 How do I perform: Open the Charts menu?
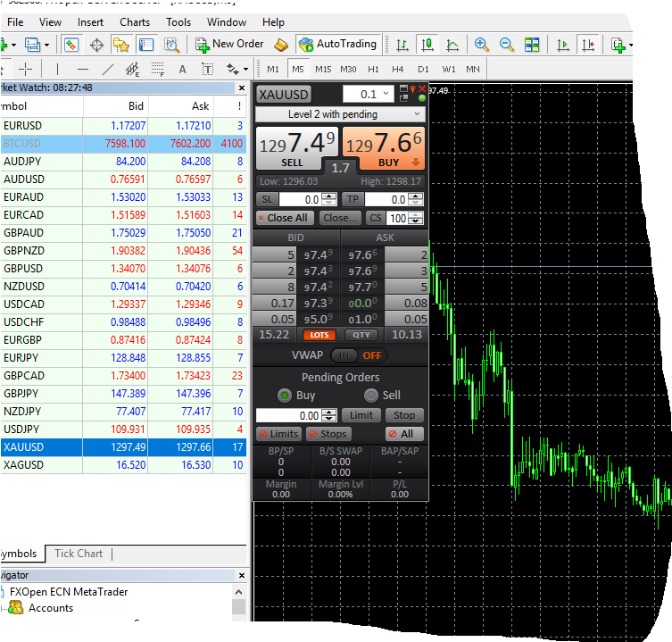135,21
